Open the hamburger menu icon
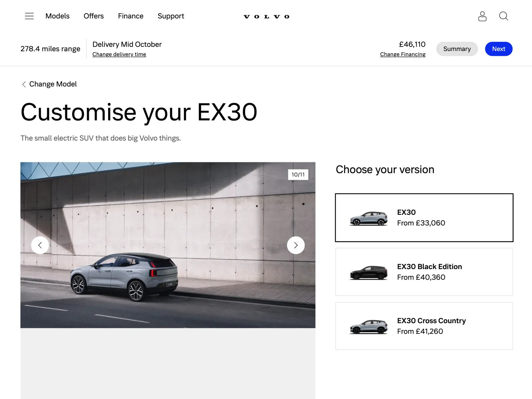The height and width of the screenshot is (399, 532). point(29,16)
